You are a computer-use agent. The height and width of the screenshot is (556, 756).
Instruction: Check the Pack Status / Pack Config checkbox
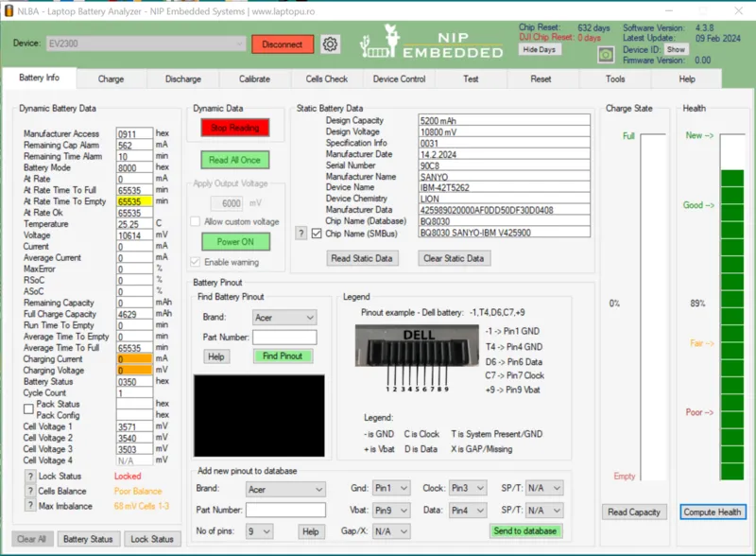28,409
